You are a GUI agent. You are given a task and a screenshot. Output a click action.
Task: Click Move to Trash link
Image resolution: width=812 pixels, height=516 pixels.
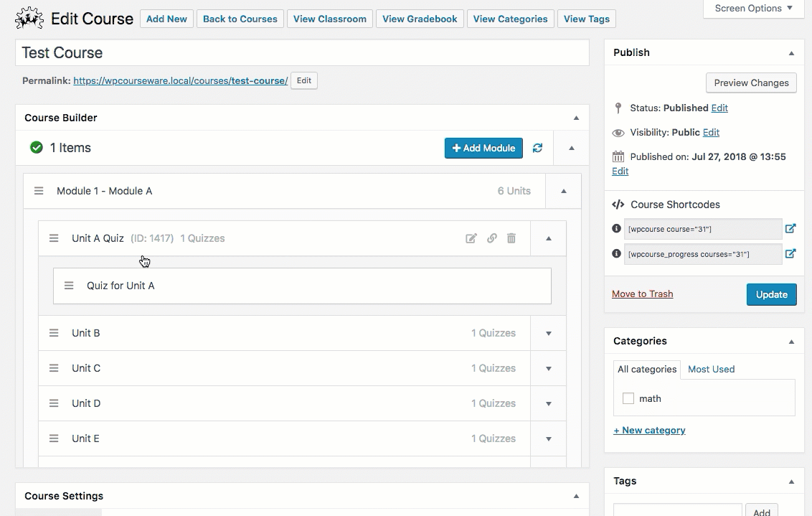(642, 294)
